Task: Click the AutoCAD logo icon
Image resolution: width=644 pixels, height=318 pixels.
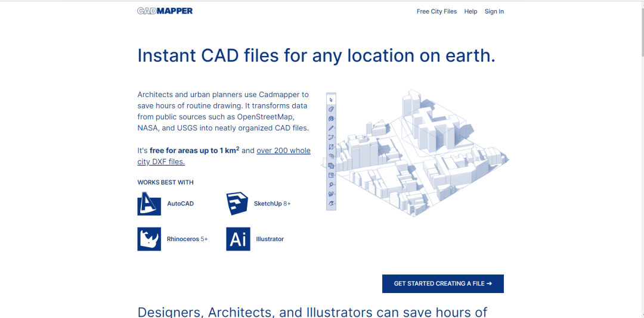Action: [148, 204]
